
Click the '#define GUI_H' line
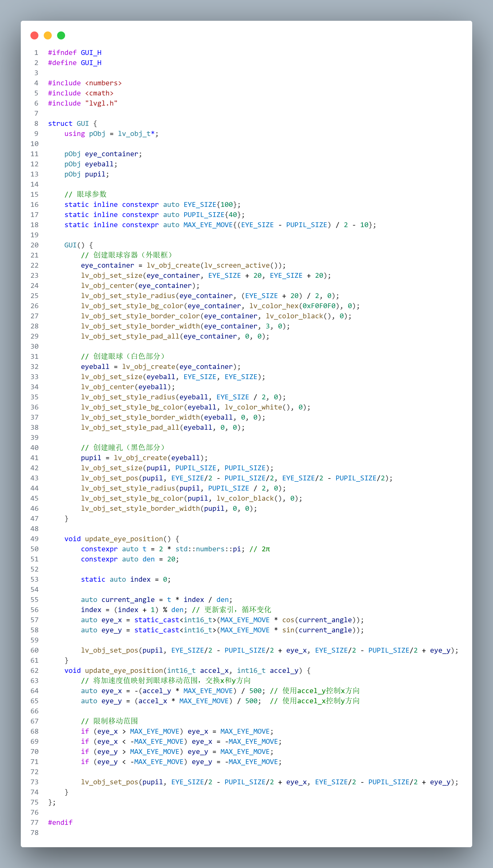(74, 63)
